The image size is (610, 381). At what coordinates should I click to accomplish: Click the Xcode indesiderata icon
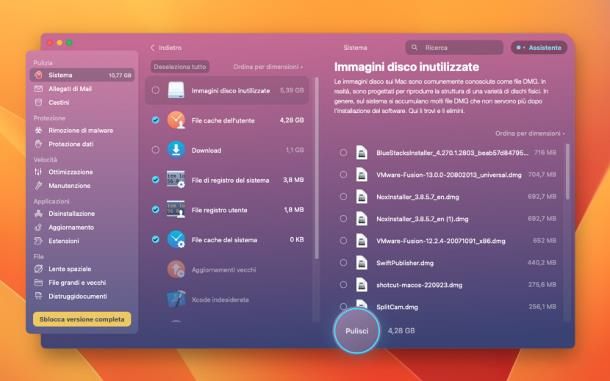point(176,299)
